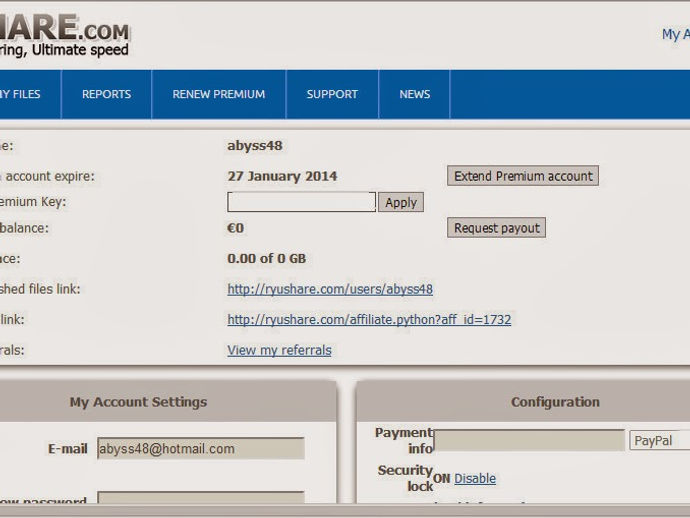Click the Request payout button
The width and height of the screenshot is (690, 518).
(496, 228)
